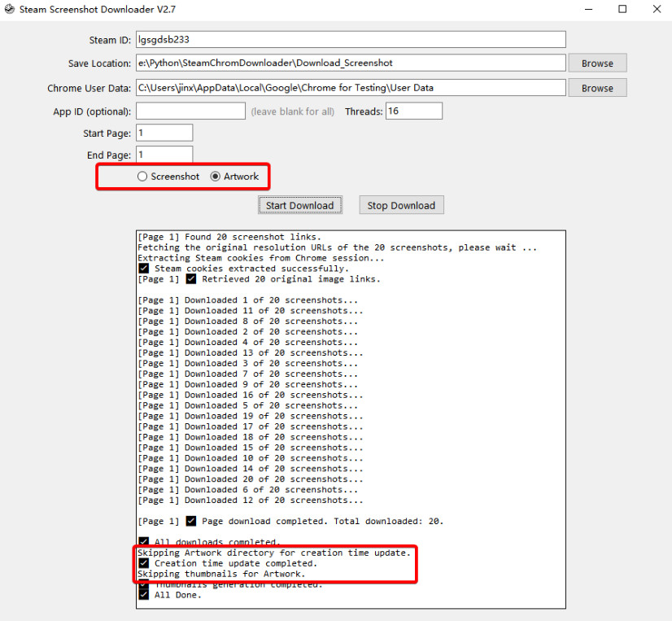Click log line 'Extracting Steam cookies from Chrome session...'

coord(261,258)
